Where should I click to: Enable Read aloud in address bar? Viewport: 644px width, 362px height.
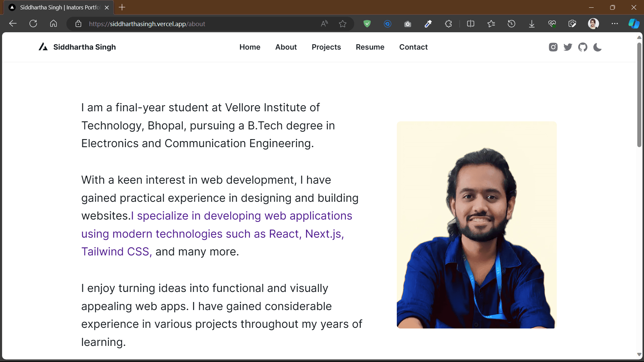pyautogui.click(x=324, y=24)
